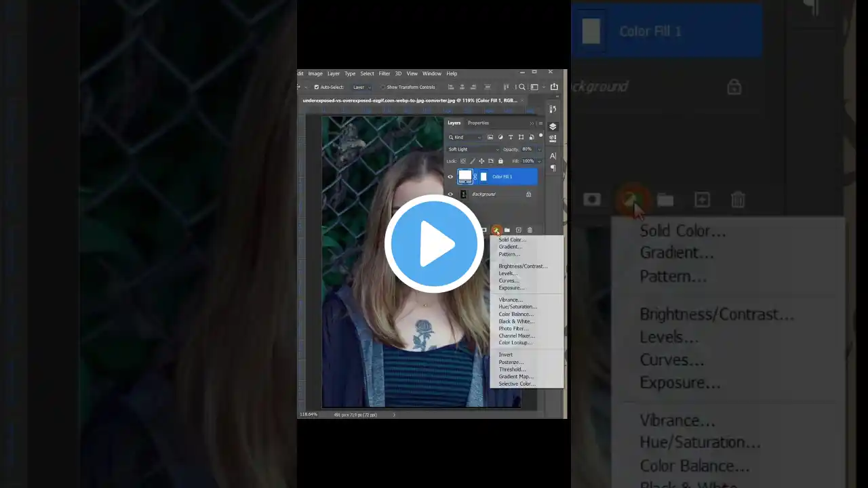Screen dimensions: 868x488
Task: Choose Gradient Map from the adjustment menu
Action: (517, 377)
